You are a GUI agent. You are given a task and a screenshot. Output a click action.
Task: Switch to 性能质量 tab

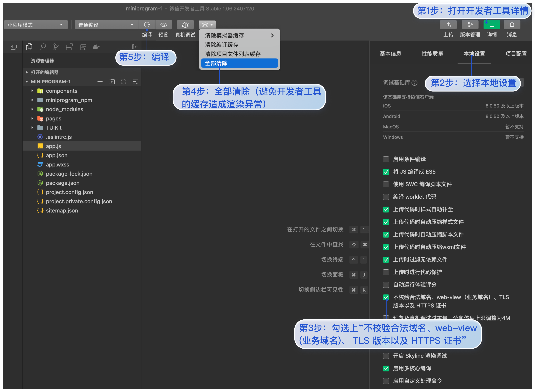[x=432, y=54]
